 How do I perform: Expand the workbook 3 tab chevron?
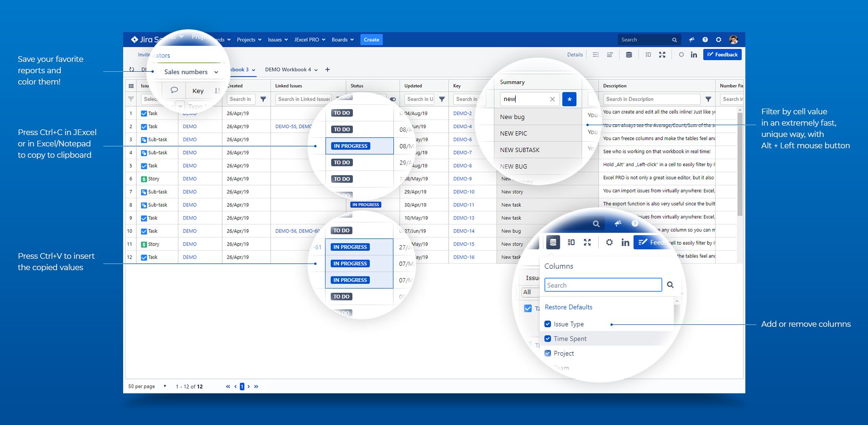(x=253, y=70)
